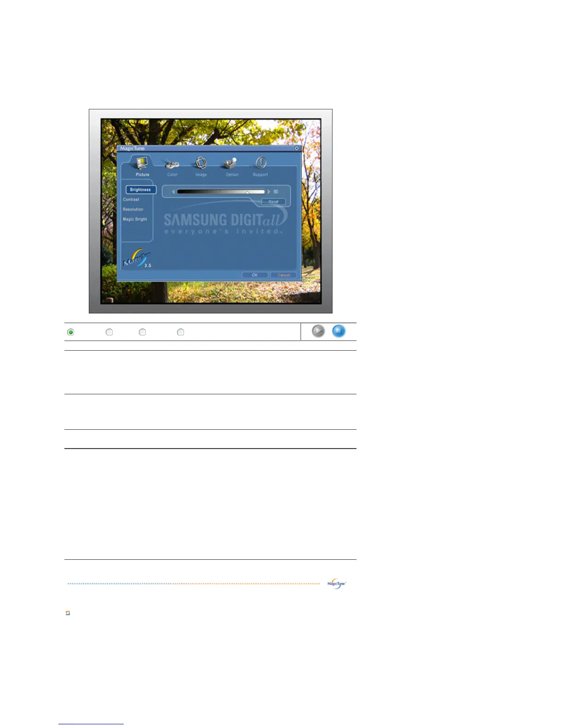Open the Picture tab monitor icon

[142, 163]
